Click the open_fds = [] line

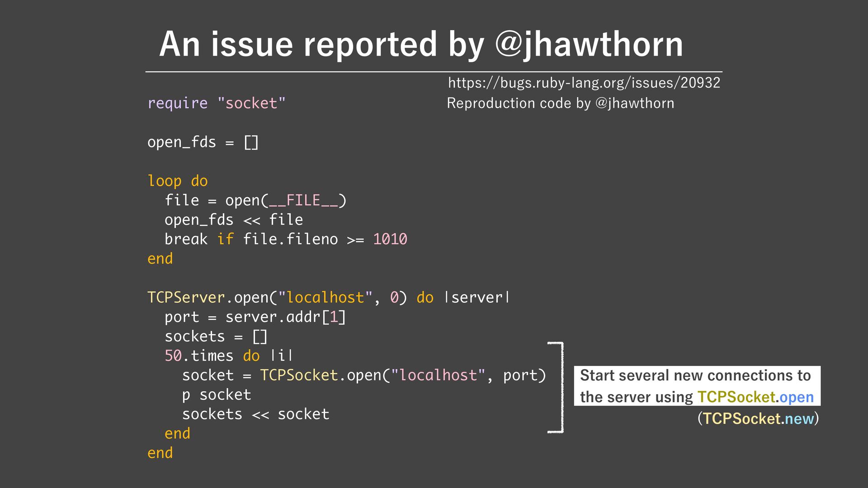click(203, 142)
